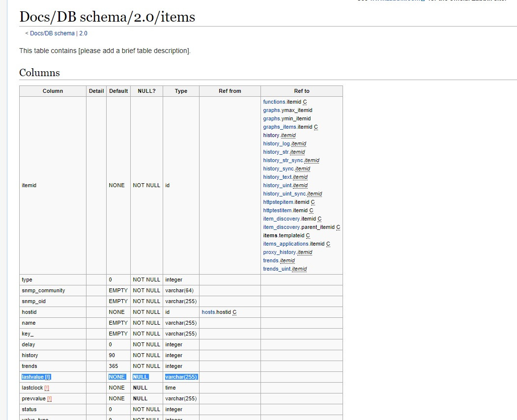The width and height of the screenshot is (517, 420).
Task: Click the Ref from table header
Action: pyautogui.click(x=230, y=91)
